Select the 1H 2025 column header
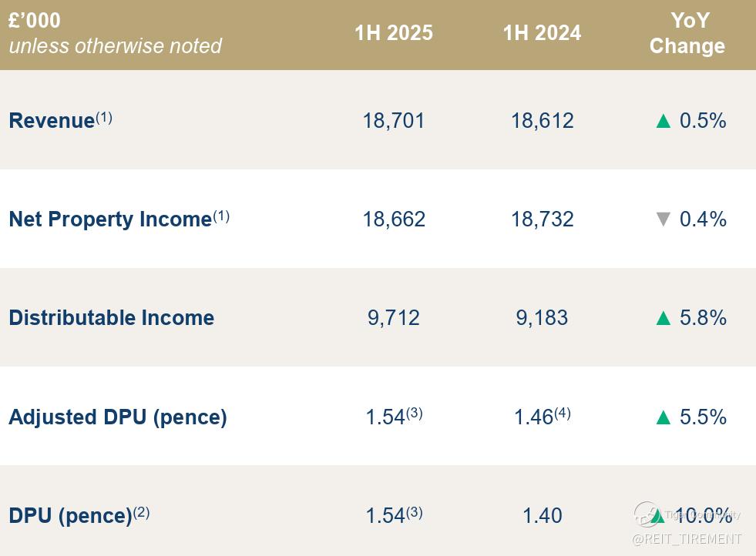 394,33
